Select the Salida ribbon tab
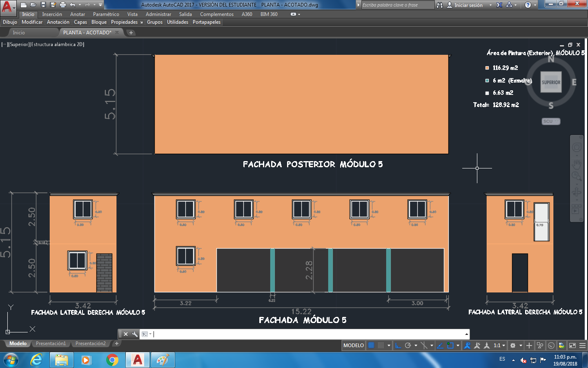The height and width of the screenshot is (368, 588). coord(185,14)
